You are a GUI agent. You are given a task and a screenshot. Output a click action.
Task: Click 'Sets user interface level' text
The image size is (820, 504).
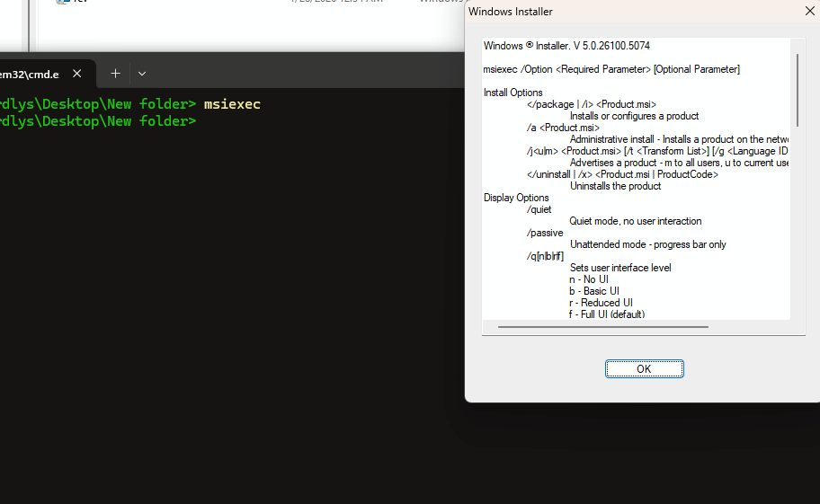pos(620,268)
